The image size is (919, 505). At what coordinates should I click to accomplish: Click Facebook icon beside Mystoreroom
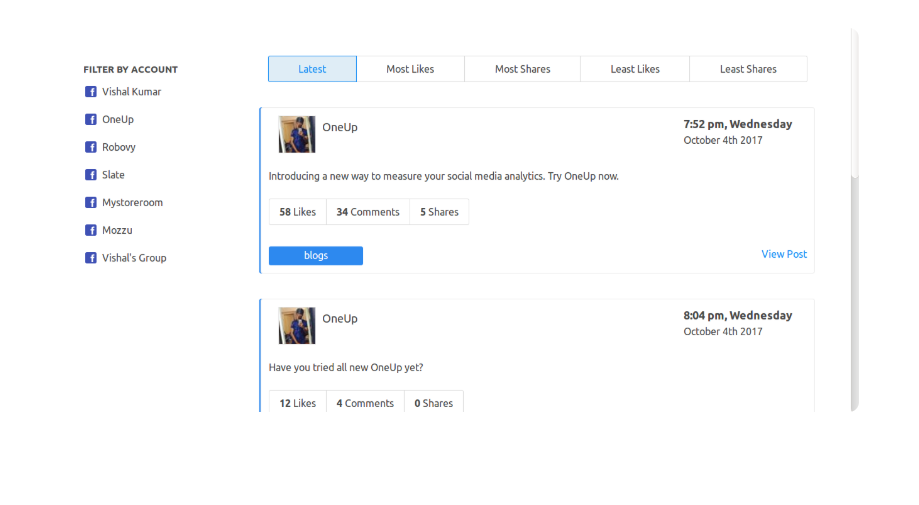pos(91,203)
